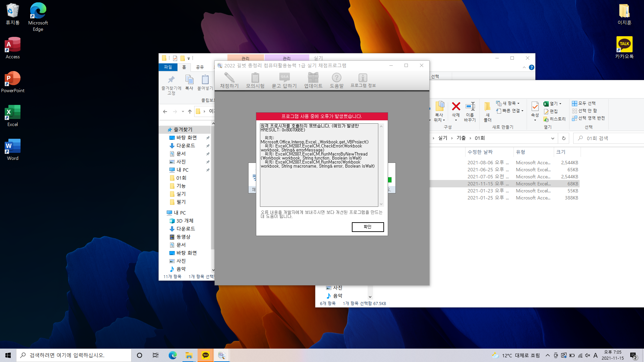Click the 이름 바꾸기 rename icon
This screenshot has height=362, width=644.
pyautogui.click(x=470, y=107)
